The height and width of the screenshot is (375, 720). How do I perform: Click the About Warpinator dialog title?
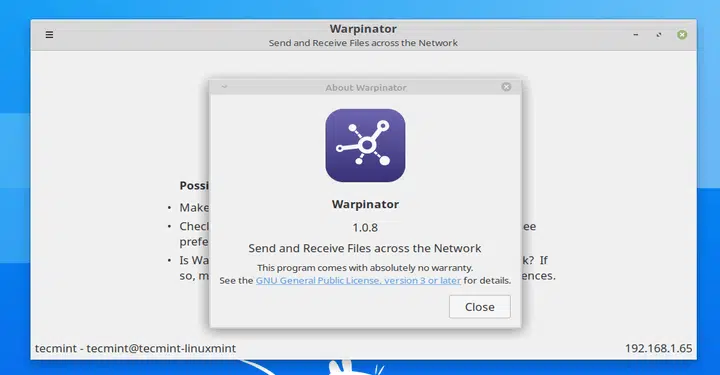tap(366, 87)
